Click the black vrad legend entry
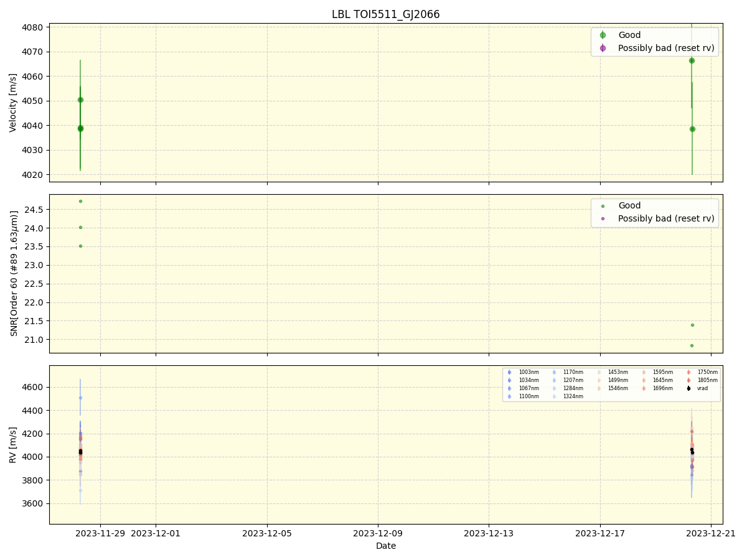 697,388
